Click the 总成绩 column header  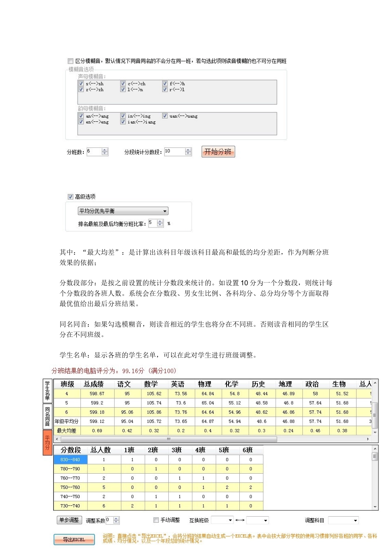click(x=94, y=384)
